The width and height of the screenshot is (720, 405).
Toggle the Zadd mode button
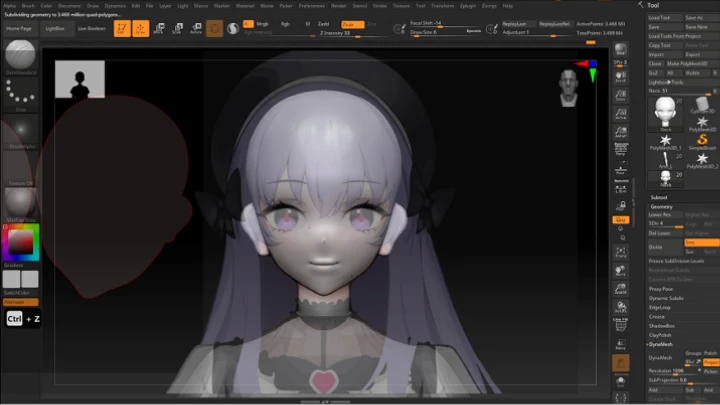[323, 24]
